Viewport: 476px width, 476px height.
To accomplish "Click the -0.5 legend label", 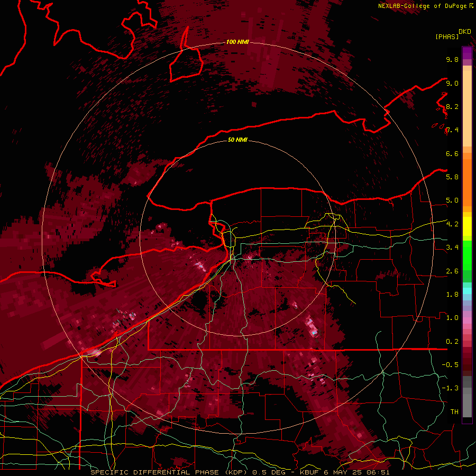I will point(450,365).
